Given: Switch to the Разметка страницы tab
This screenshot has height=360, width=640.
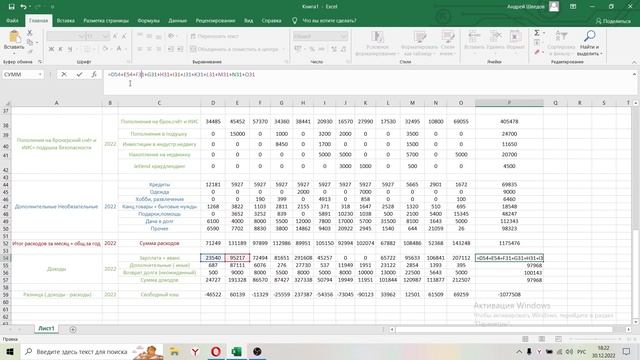Looking at the screenshot, I should (106, 20).
